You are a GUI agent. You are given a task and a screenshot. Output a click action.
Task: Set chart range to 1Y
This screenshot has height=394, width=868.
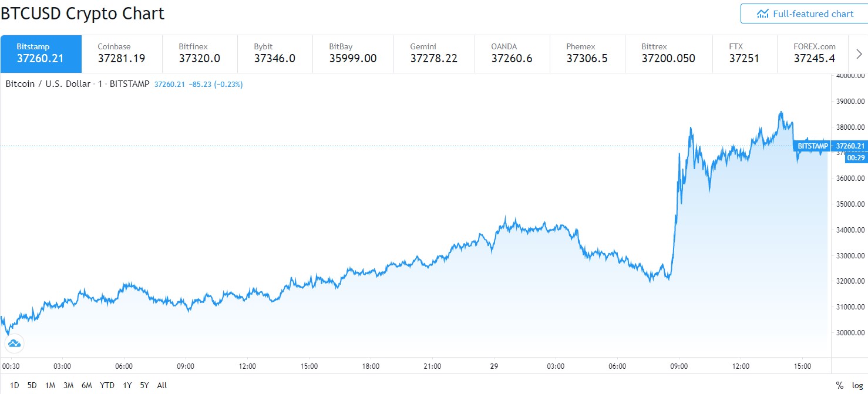coord(127,385)
